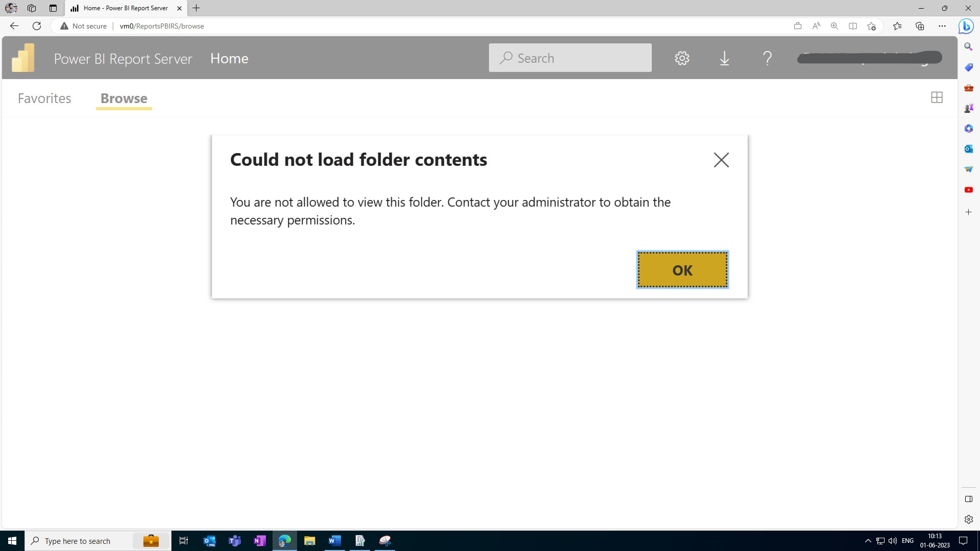980x551 pixels.
Task: Close the Home - Power BI Report Server tab
Action: (x=179, y=8)
